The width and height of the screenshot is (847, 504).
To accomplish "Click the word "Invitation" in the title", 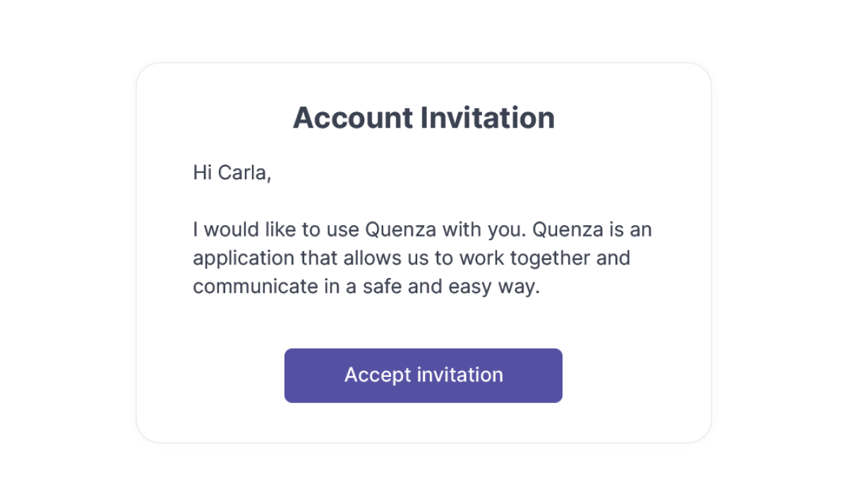I will [x=488, y=118].
